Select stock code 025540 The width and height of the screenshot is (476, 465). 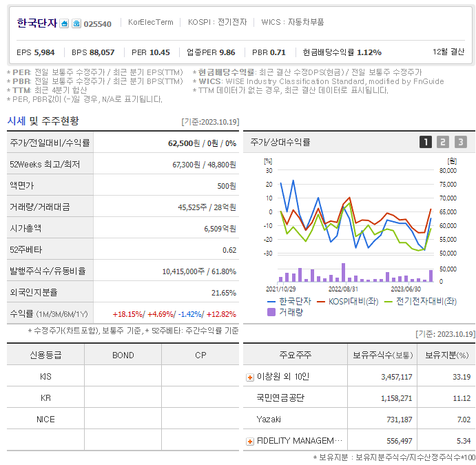click(97, 24)
